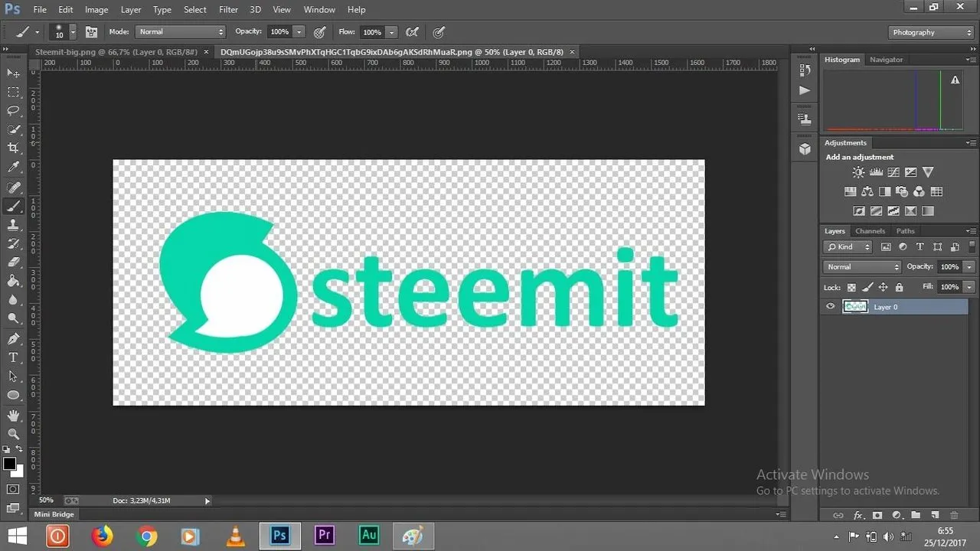Image resolution: width=980 pixels, height=551 pixels.
Task: Select the Eyedropper tool
Action: [x=13, y=167]
